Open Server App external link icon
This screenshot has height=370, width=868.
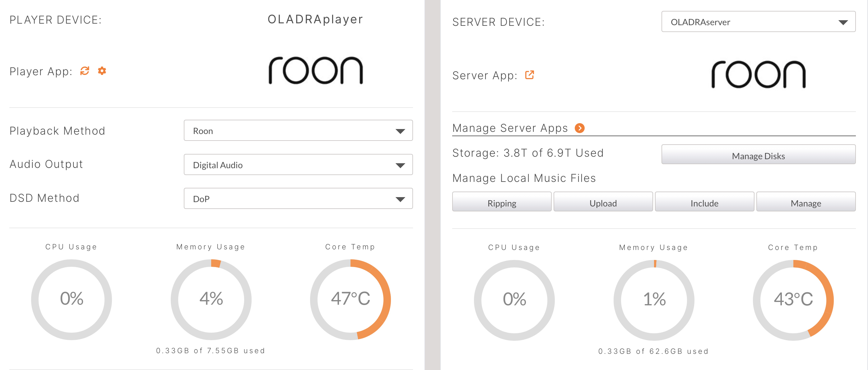click(529, 75)
